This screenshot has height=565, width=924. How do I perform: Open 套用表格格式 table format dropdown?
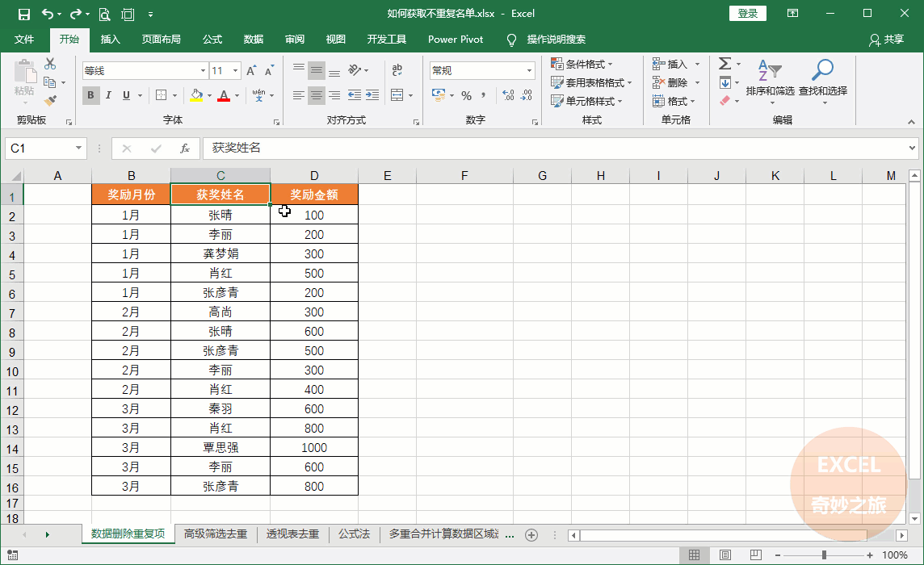pos(591,82)
